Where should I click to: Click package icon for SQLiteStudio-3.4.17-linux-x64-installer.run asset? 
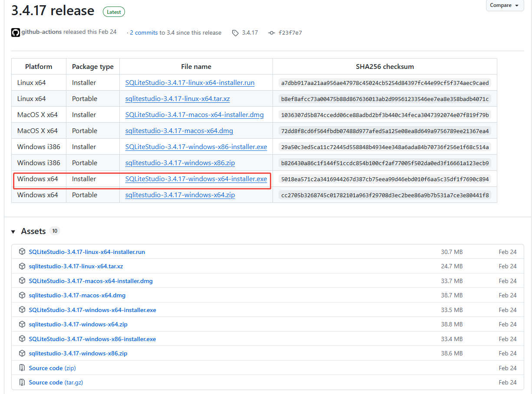tap(22, 252)
